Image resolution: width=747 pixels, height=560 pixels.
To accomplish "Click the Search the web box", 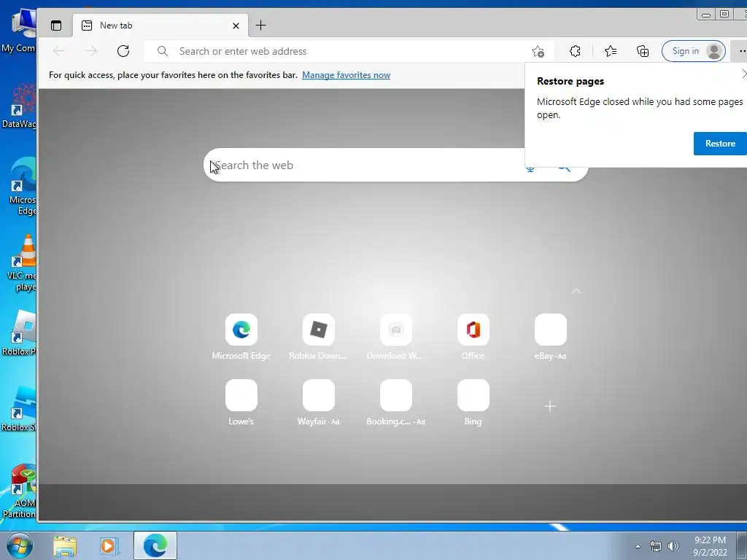I will point(395,165).
